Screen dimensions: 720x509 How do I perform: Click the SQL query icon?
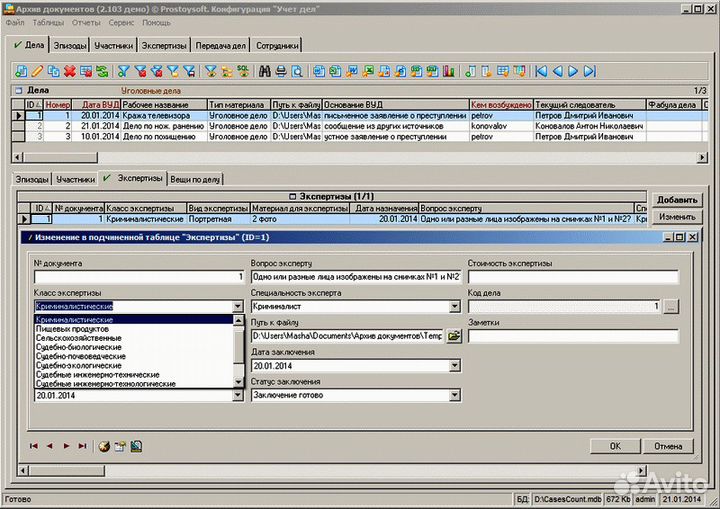242,71
